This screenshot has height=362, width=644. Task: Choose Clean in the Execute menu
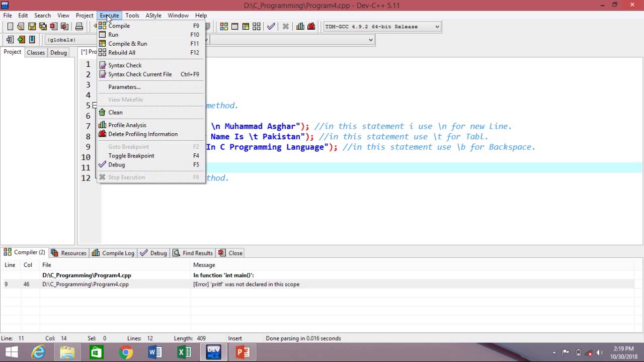coord(151,113)
